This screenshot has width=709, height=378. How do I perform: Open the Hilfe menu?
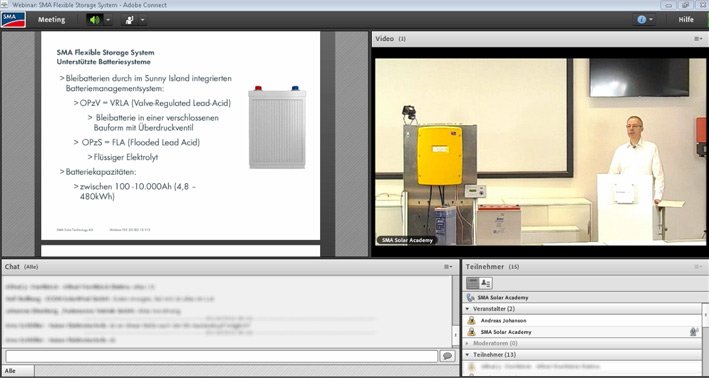pyautogui.click(x=686, y=20)
